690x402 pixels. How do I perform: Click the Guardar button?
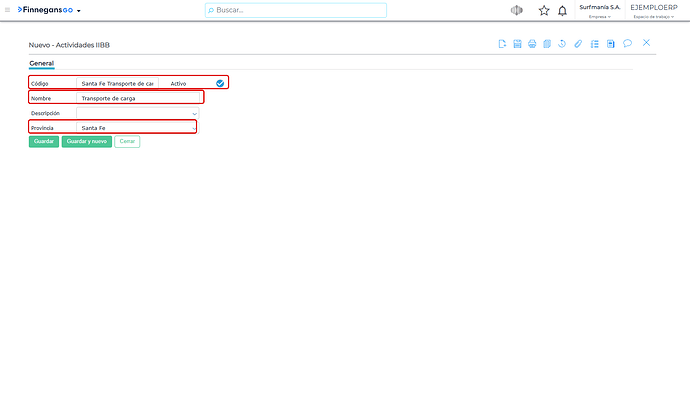(x=44, y=141)
